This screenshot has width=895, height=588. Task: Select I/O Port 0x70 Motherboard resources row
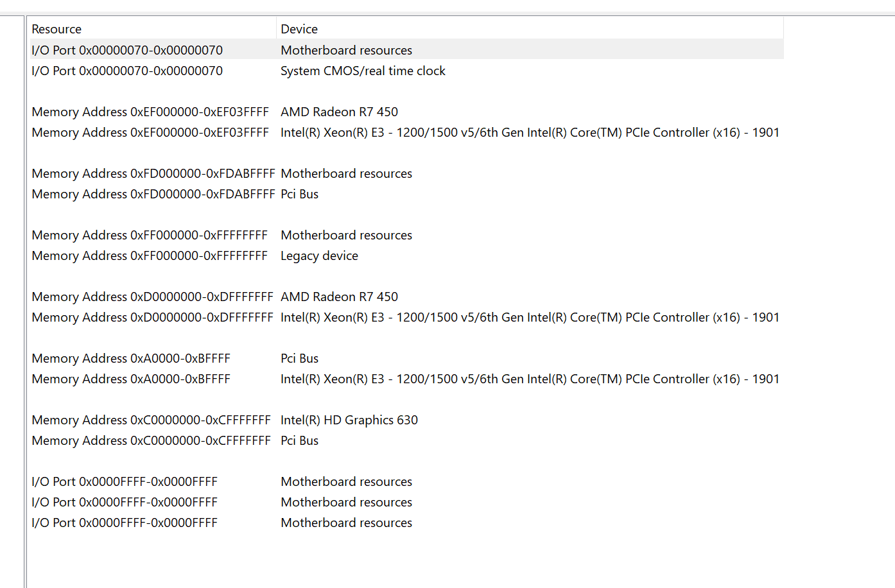(x=127, y=50)
